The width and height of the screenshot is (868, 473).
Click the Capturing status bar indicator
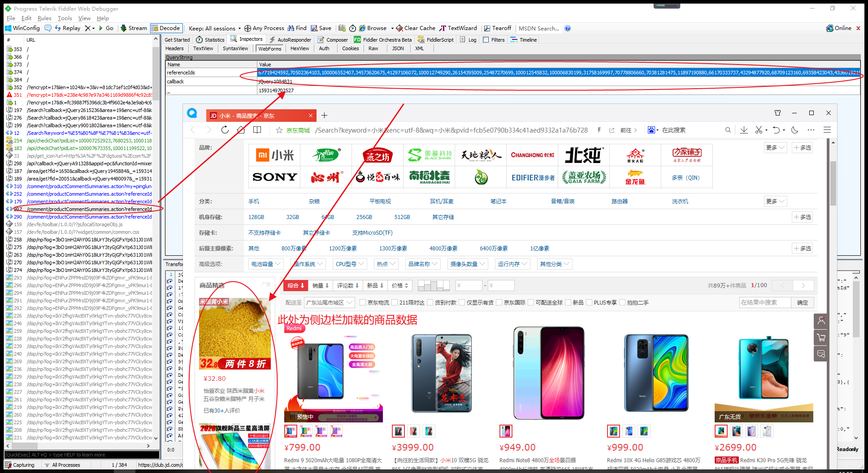click(20, 465)
